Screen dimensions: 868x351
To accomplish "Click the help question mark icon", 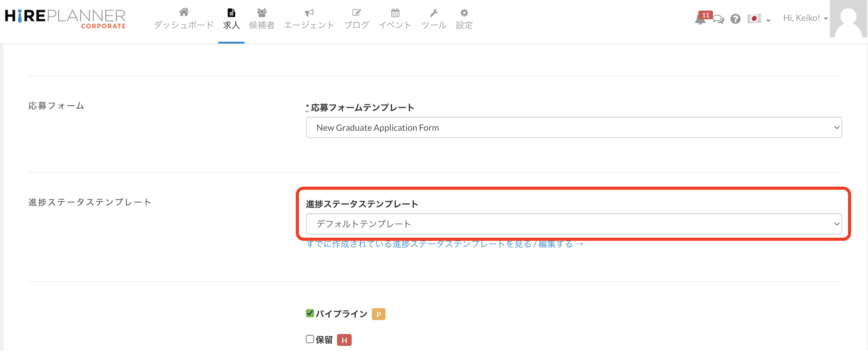I will click(735, 19).
